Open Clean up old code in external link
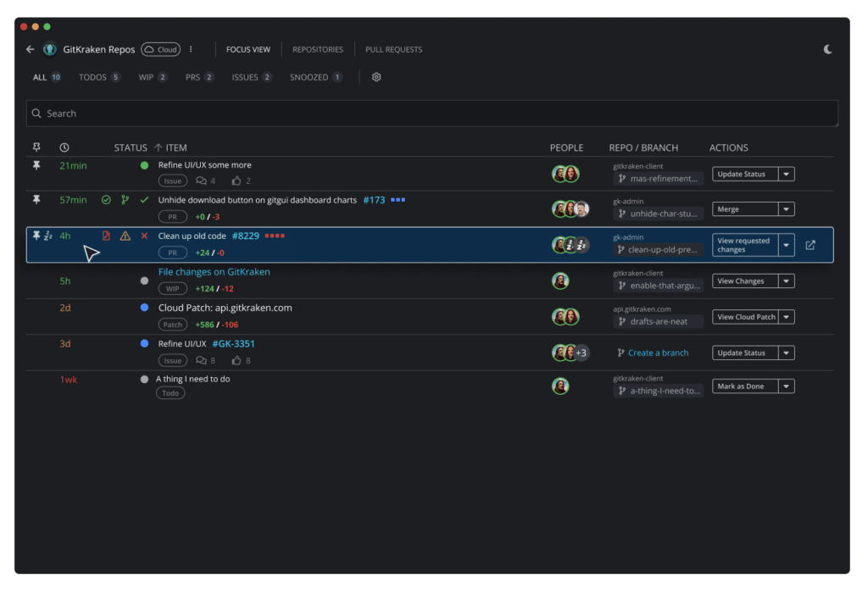This screenshot has height=589, width=868. point(810,245)
